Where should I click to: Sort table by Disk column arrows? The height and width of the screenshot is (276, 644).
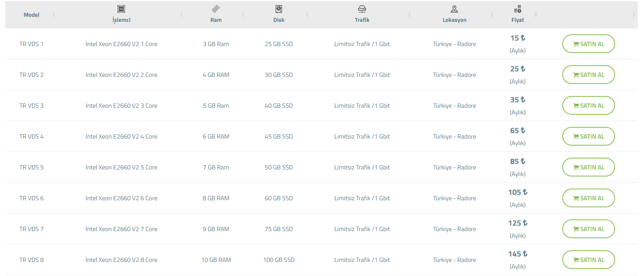307,15
